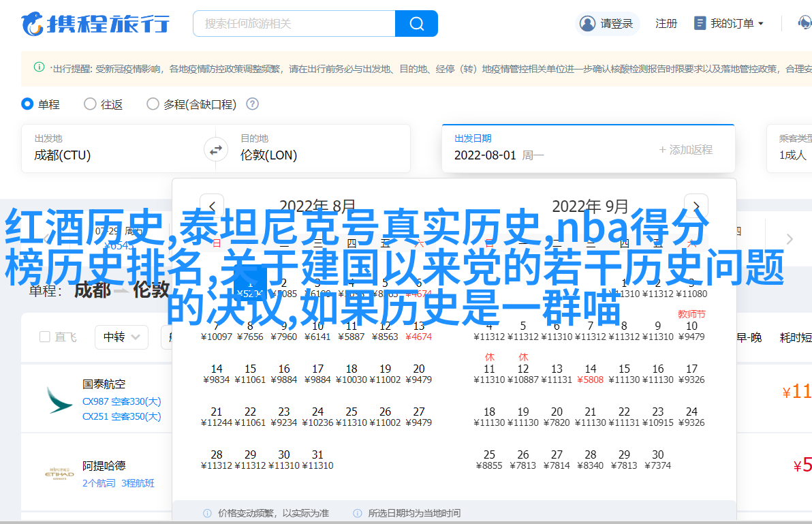Select September 30 priced ¥7374
Screen dimensions: 812x524
coord(657,460)
